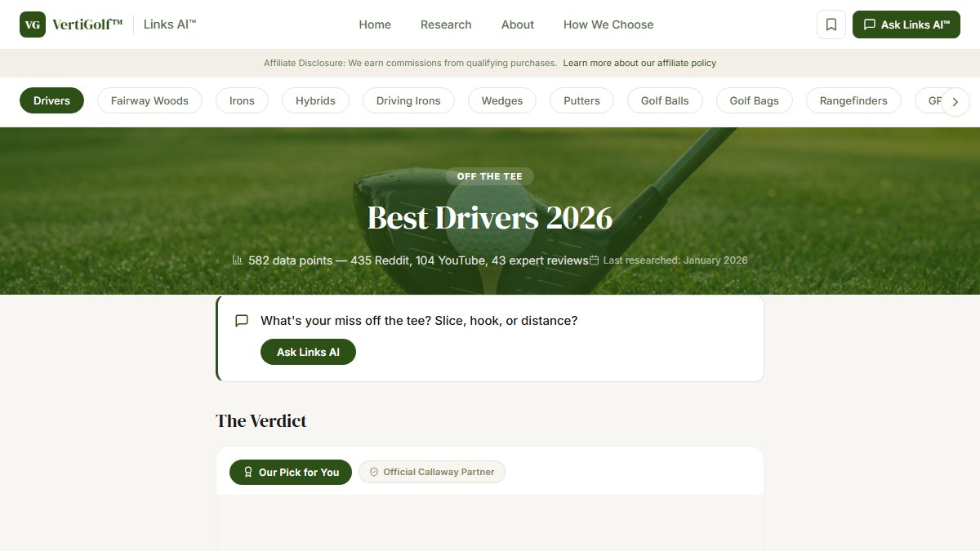
Task: Open the About menu item
Action: [x=518, y=24]
